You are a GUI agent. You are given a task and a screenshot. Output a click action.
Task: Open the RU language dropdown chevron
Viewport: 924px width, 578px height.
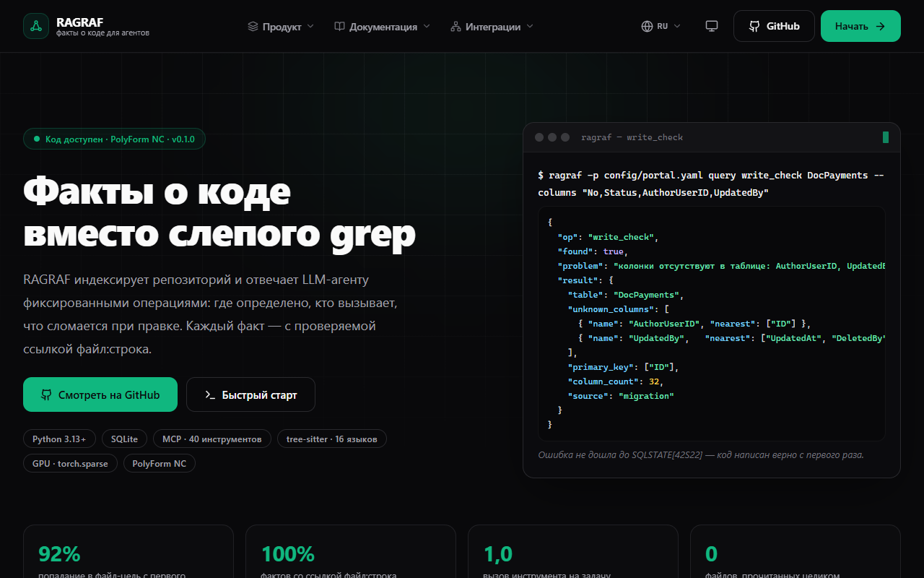[677, 26]
